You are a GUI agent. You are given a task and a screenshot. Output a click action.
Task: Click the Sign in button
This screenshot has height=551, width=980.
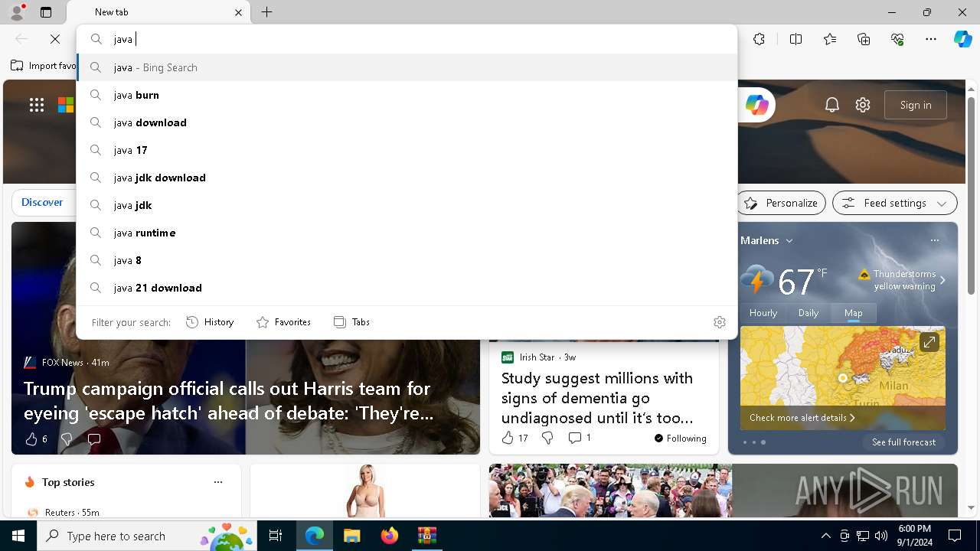(916, 105)
